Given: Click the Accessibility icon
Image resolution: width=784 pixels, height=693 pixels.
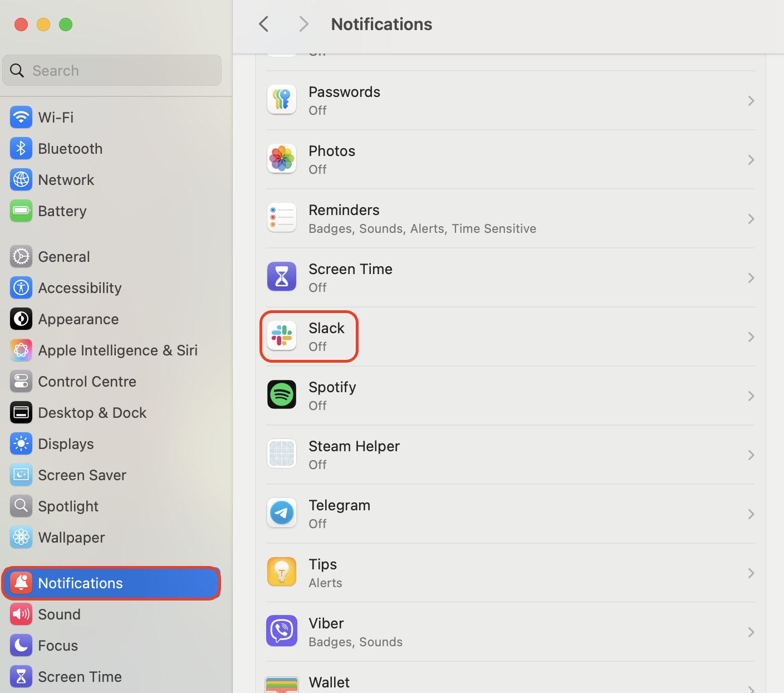Looking at the screenshot, I should click(21, 288).
